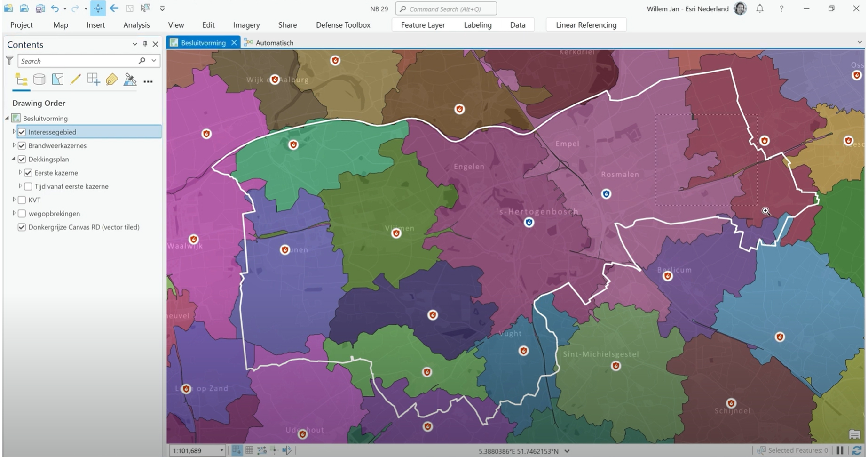Pause map drawing using the pause icon

[x=840, y=450]
